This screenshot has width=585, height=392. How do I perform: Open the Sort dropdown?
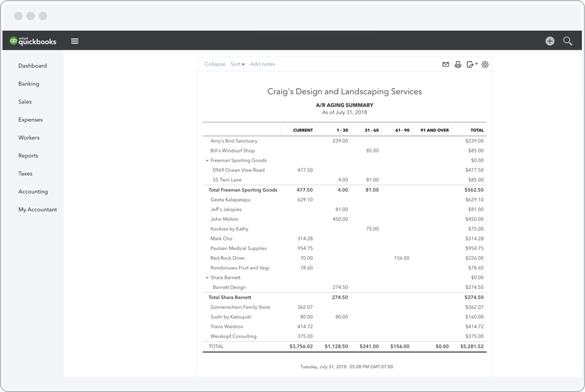tap(237, 64)
